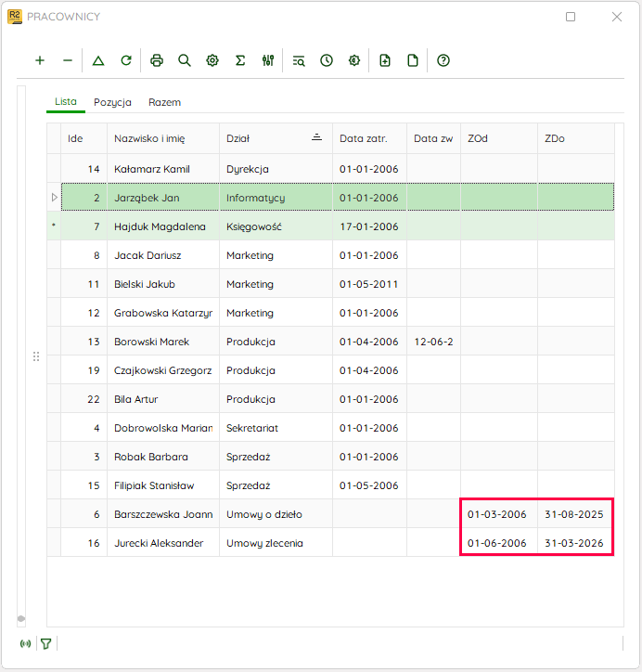Click the sort indicator in Dział column
This screenshot has height=672, width=642.
317,137
